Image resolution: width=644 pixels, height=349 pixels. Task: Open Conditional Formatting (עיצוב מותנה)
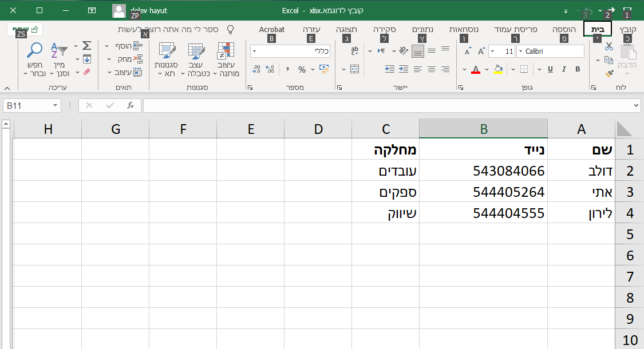click(x=226, y=60)
